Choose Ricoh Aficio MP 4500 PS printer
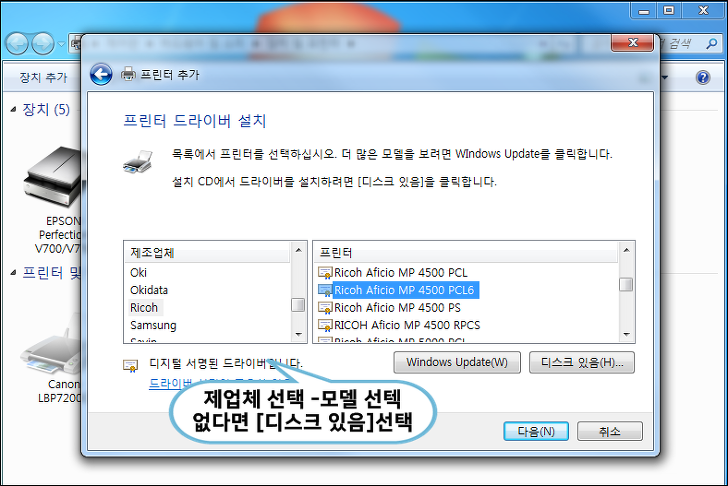The image size is (728, 486). click(397, 308)
